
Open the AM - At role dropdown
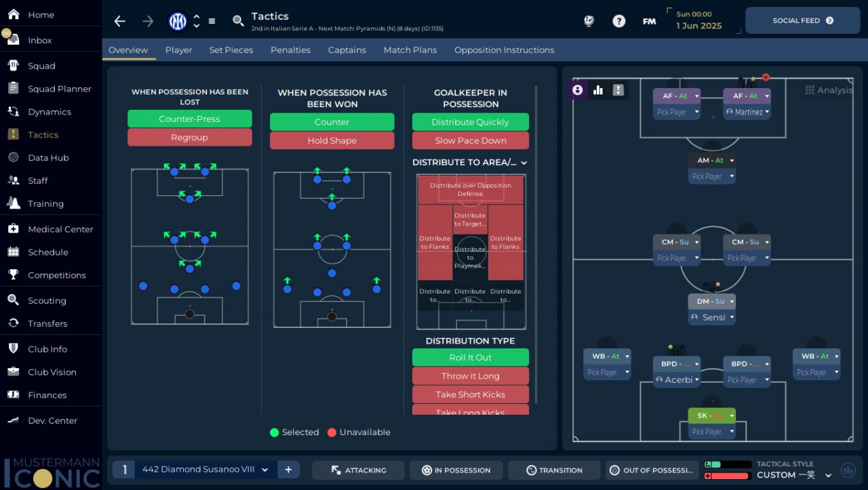pos(712,161)
